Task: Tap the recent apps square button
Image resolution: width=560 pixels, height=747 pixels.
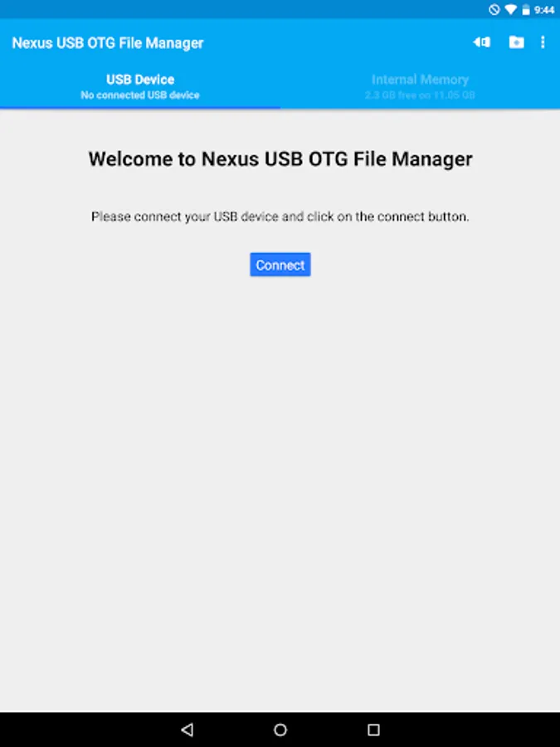Action: pyautogui.click(x=374, y=730)
